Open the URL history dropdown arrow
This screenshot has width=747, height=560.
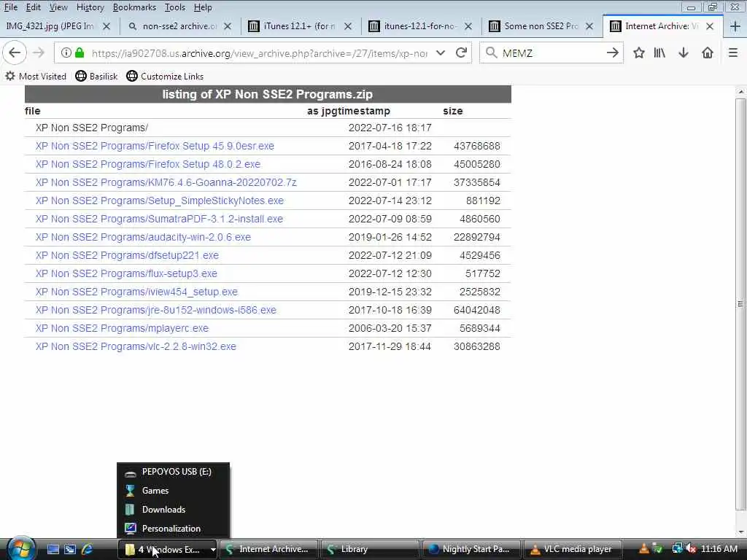(x=441, y=52)
